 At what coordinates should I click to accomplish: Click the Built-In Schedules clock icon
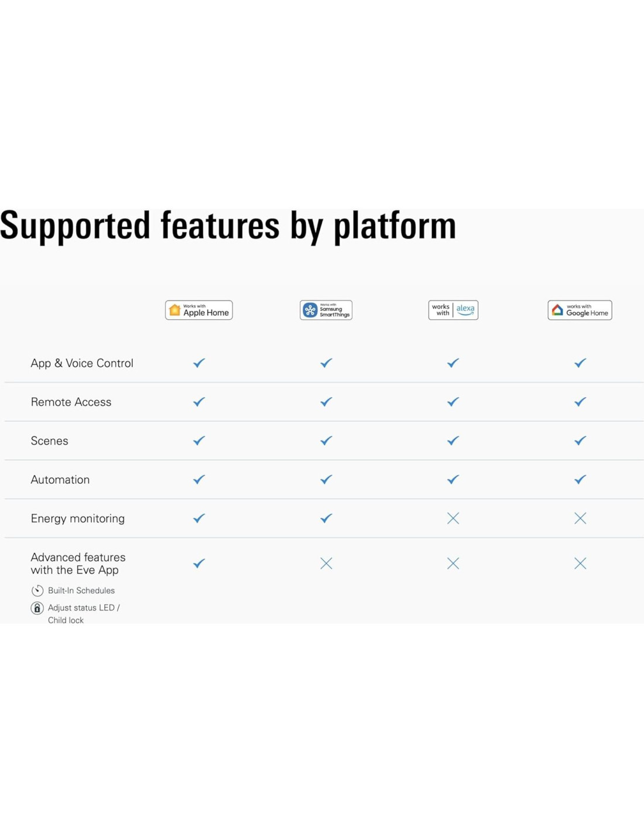click(x=37, y=590)
